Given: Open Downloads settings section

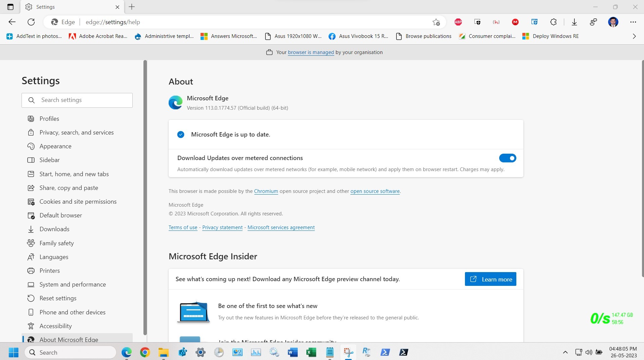Looking at the screenshot, I should [77, 229].
